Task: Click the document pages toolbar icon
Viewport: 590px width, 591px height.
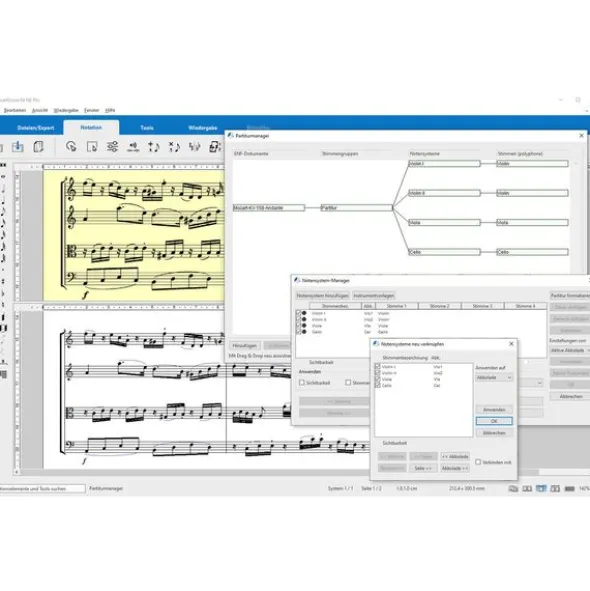Action: click(x=38, y=146)
